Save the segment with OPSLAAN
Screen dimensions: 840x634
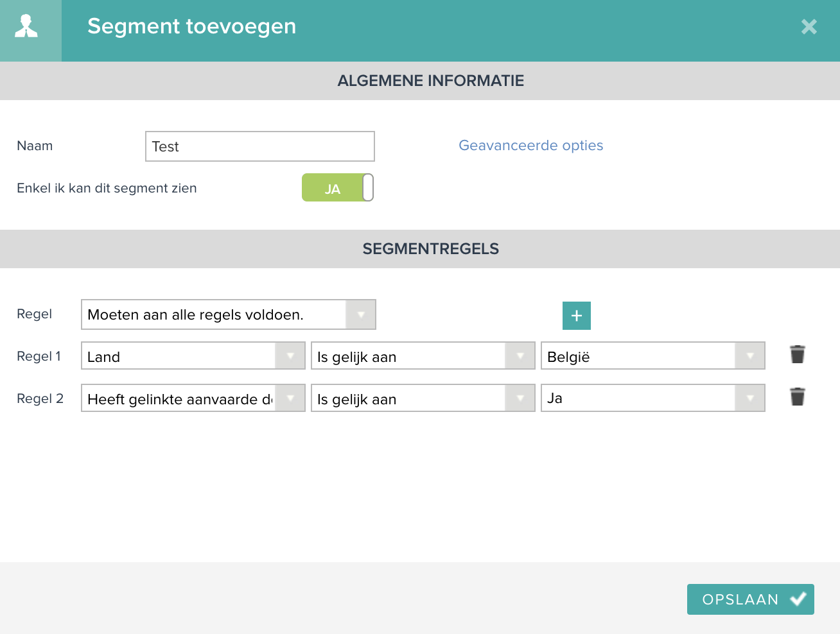pos(751,599)
